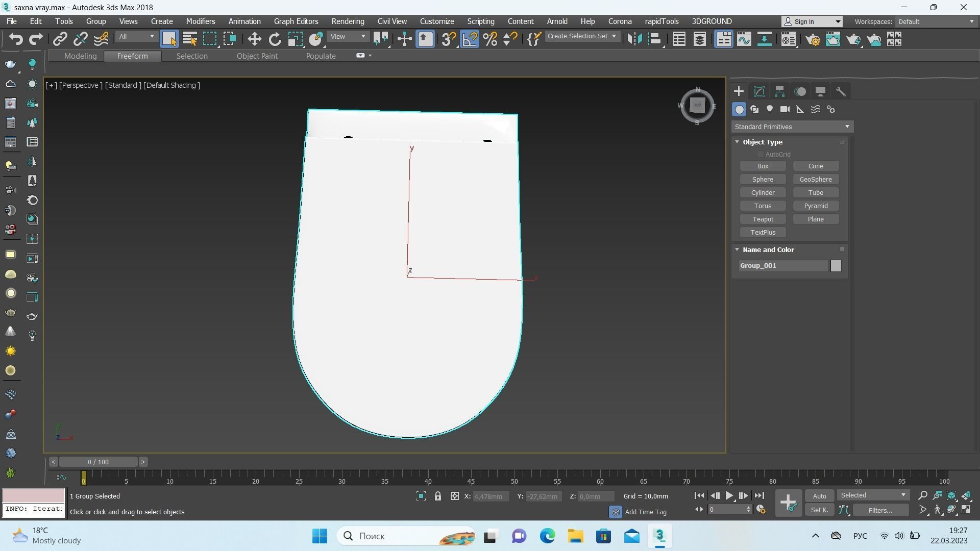Choose the Select and Scale tool
The width and height of the screenshot is (980, 551).
click(x=295, y=39)
